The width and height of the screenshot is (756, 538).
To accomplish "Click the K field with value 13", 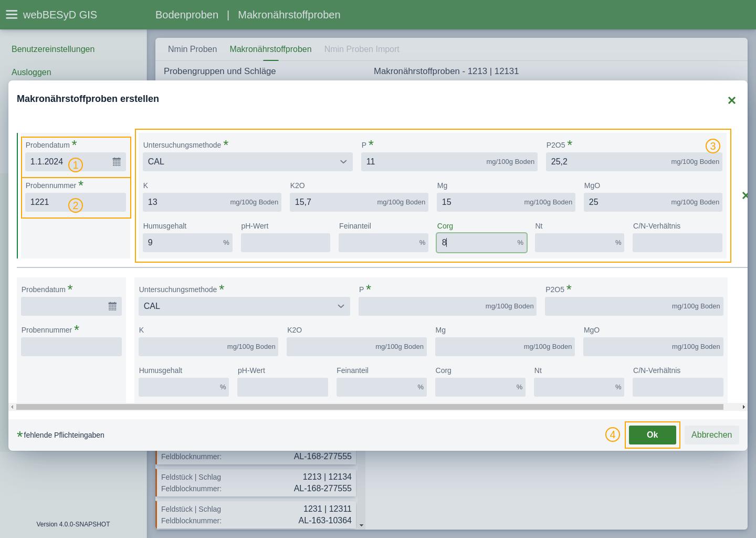I will pyautogui.click(x=212, y=202).
